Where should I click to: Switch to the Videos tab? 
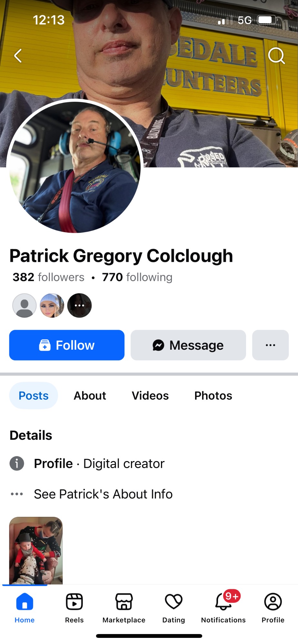(x=150, y=395)
